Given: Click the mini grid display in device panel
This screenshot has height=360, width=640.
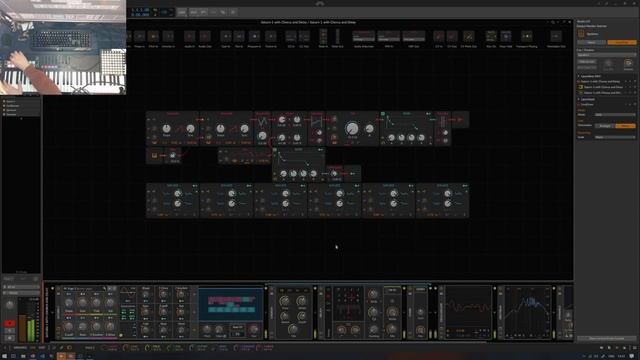Looking at the screenshot, I should coord(231,305).
